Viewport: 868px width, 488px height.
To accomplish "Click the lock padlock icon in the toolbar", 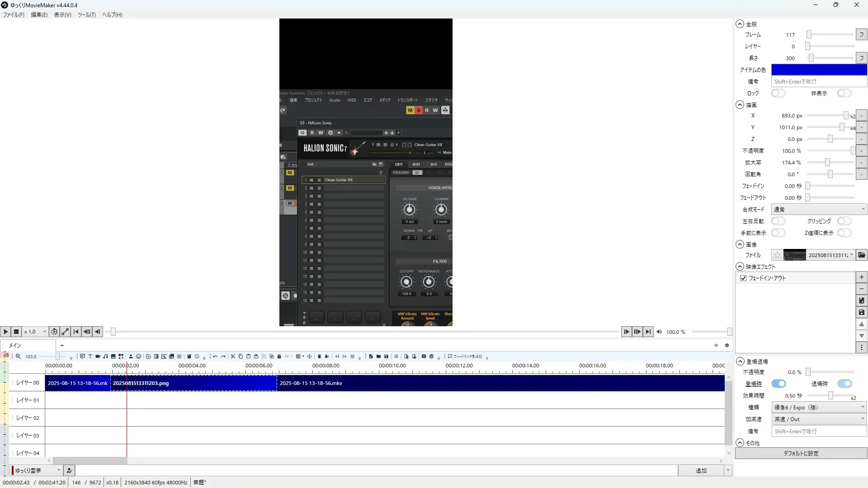I will 279,357.
